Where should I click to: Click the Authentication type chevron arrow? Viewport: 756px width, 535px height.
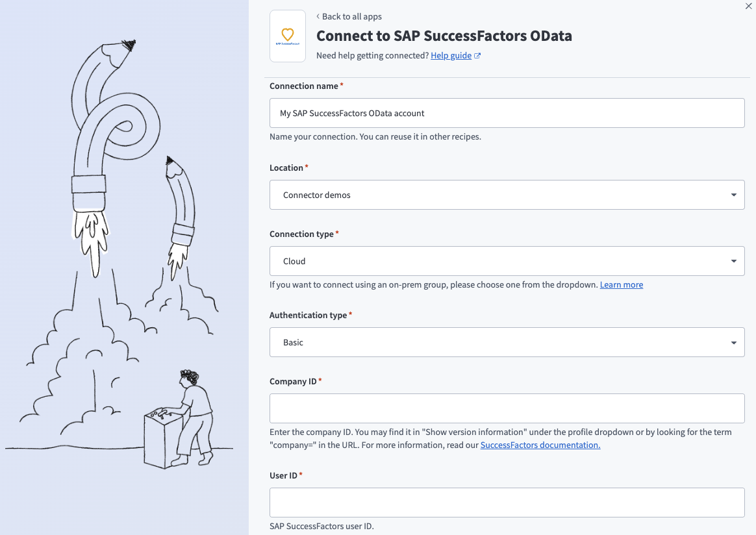coord(734,342)
